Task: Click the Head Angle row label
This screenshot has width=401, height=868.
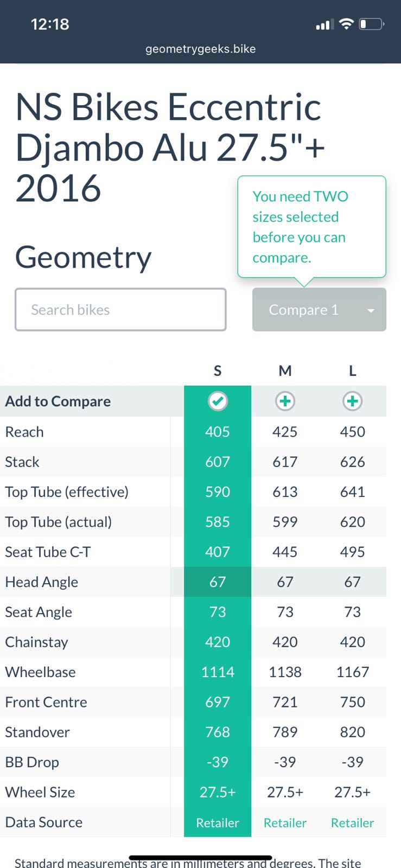Action: (42, 582)
